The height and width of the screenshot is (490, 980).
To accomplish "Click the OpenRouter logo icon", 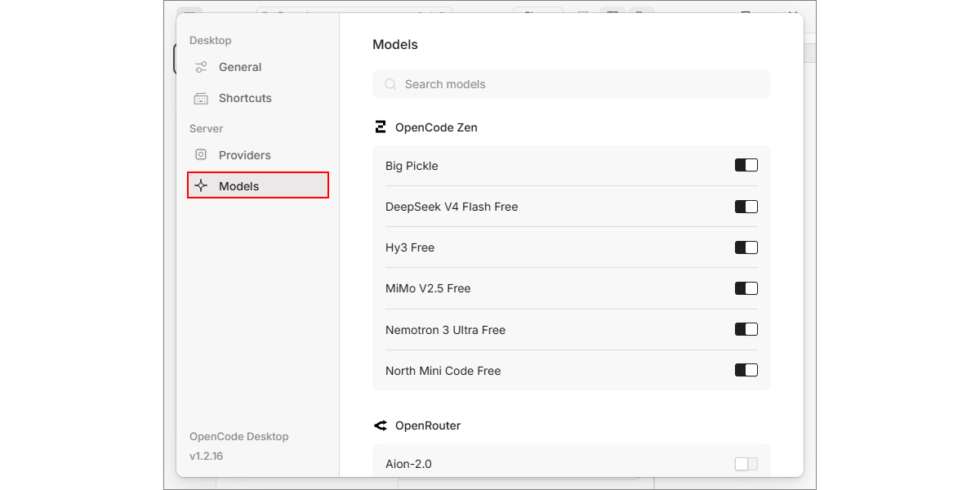I will 381,425.
